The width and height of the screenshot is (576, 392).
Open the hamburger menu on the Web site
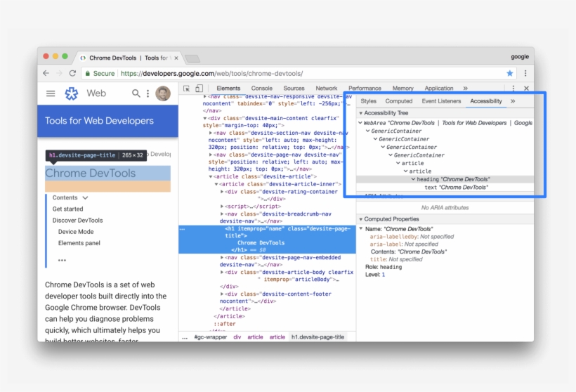[x=51, y=93]
